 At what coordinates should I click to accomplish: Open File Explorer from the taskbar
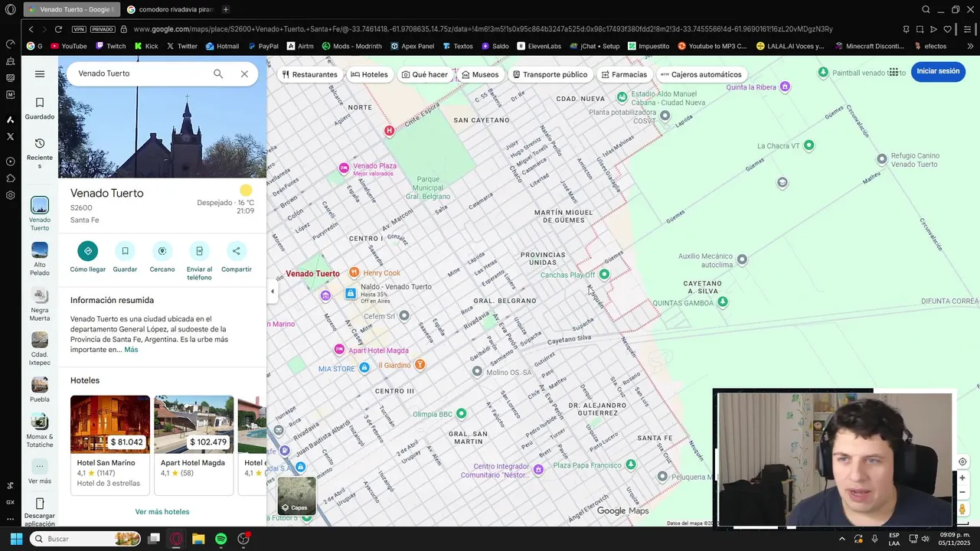click(x=198, y=539)
